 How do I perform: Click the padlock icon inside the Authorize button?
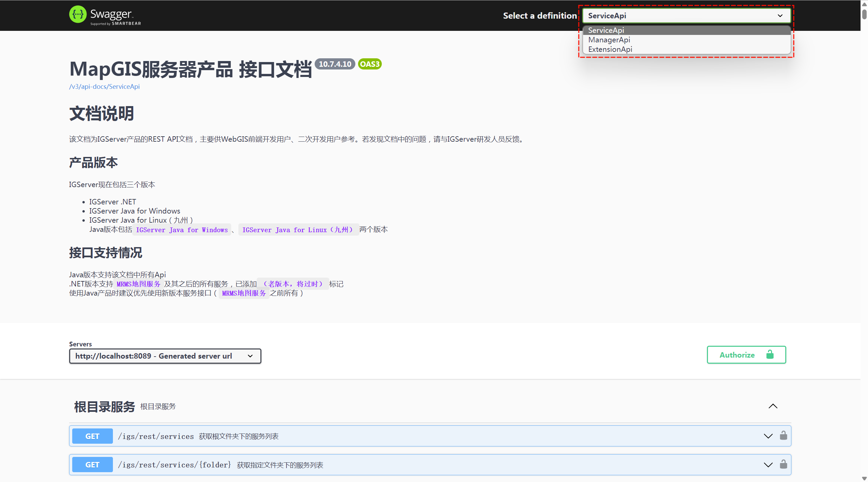[x=769, y=355]
